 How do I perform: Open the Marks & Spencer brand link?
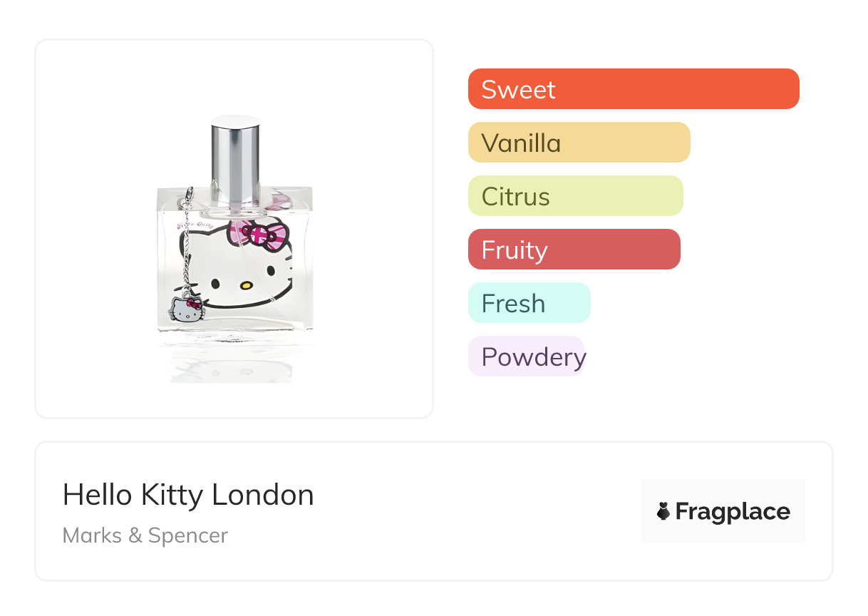(x=145, y=535)
